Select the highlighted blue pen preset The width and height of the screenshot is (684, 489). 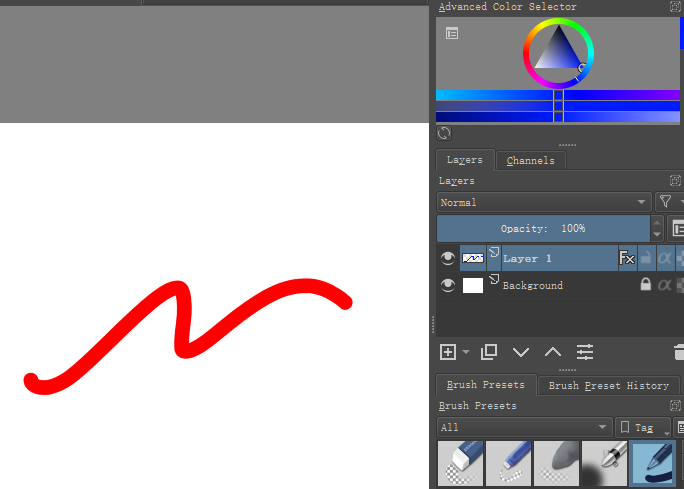point(653,463)
